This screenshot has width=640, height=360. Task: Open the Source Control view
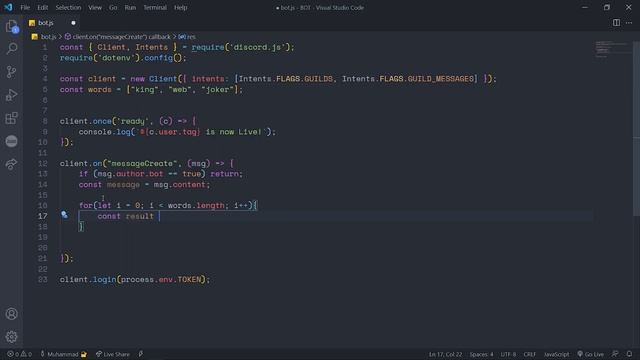11,72
